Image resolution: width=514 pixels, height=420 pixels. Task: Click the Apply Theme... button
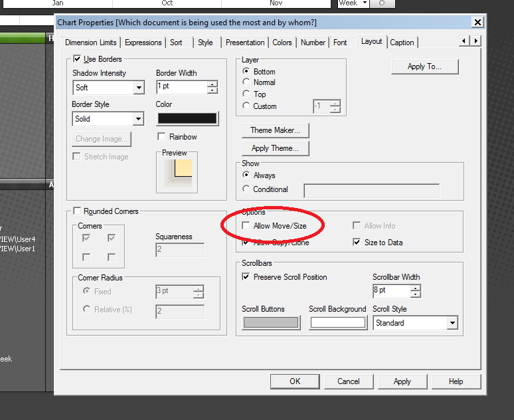point(276,148)
